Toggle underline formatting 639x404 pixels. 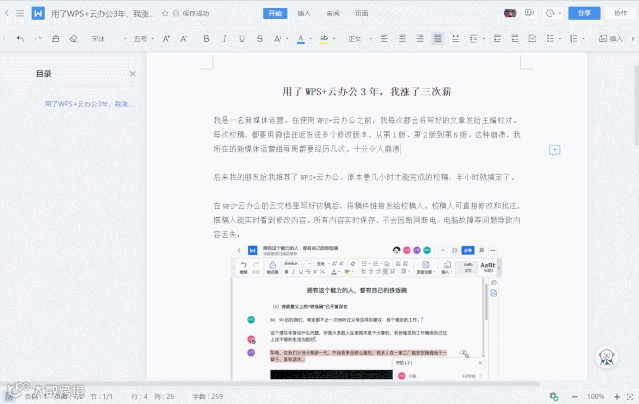(x=242, y=39)
